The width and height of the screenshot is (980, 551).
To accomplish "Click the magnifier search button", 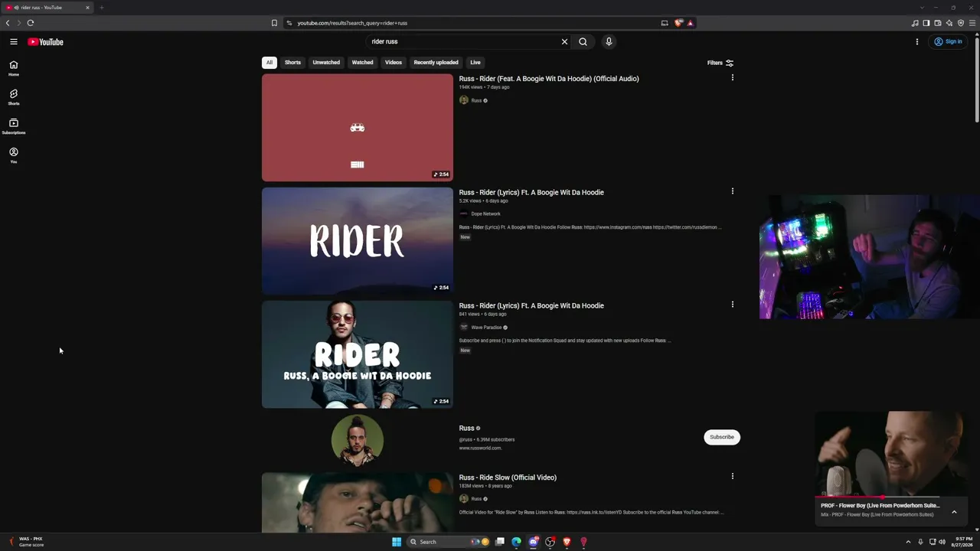I will 583,42.
